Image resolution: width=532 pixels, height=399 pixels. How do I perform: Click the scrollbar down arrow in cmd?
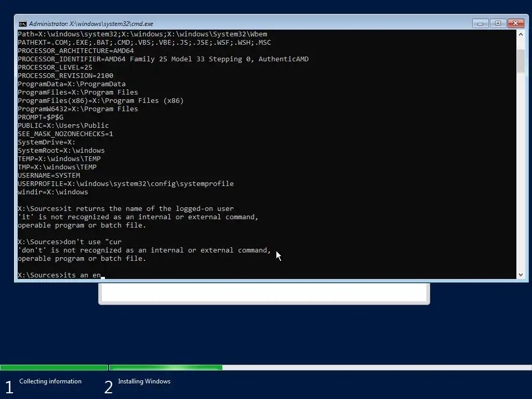click(521, 275)
